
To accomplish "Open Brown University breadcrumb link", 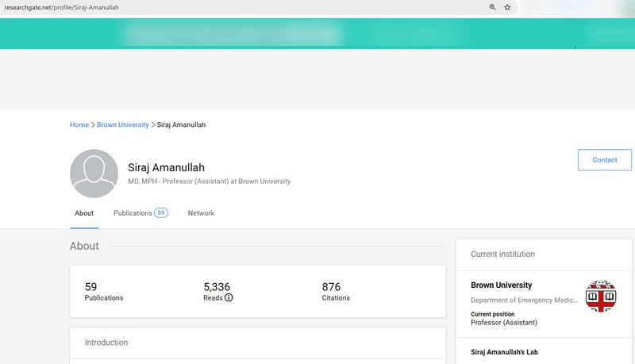I will click(x=123, y=125).
